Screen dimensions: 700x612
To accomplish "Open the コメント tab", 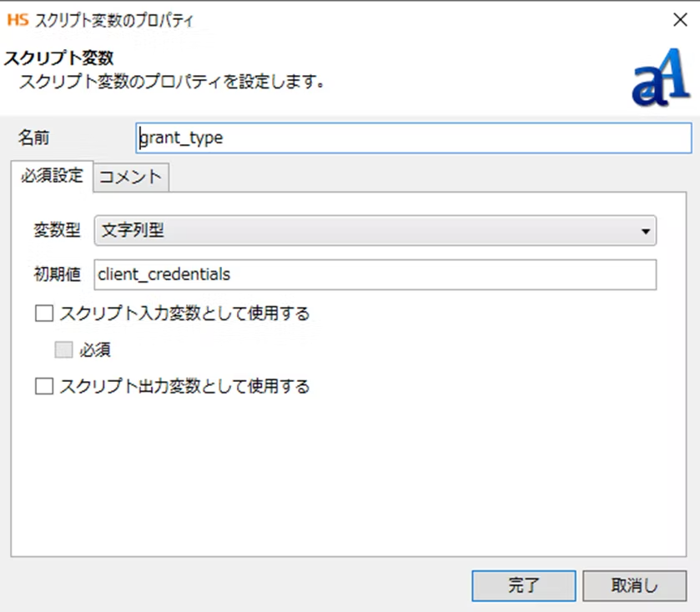I will point(131,177).
